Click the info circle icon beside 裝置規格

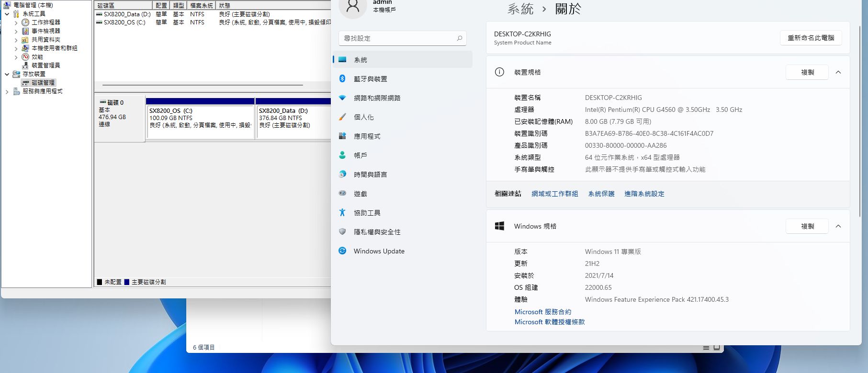coord(499,72)
